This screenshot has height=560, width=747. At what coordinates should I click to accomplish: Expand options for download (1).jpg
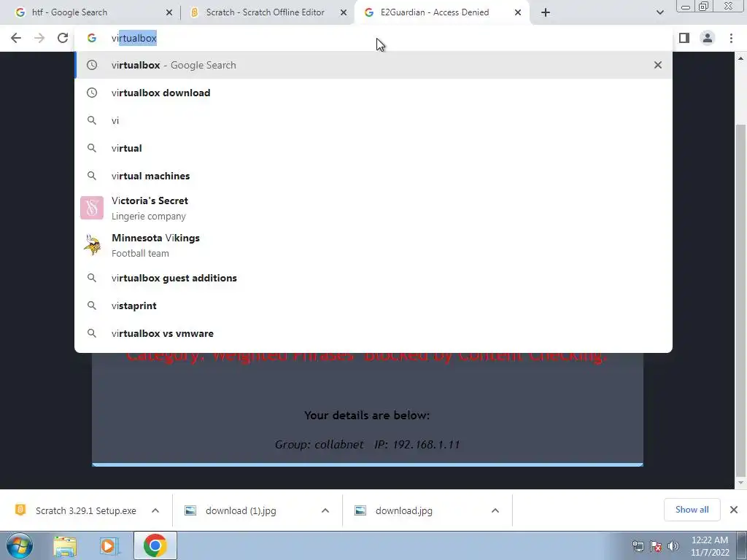(325, 510)
